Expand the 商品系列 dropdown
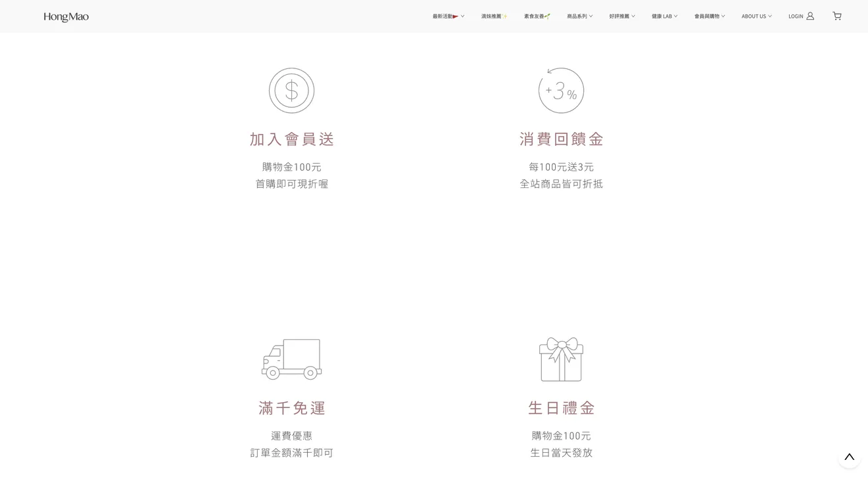Image resolution: width=868 pixels, height=481 pixels. click(x=580, y=16)
